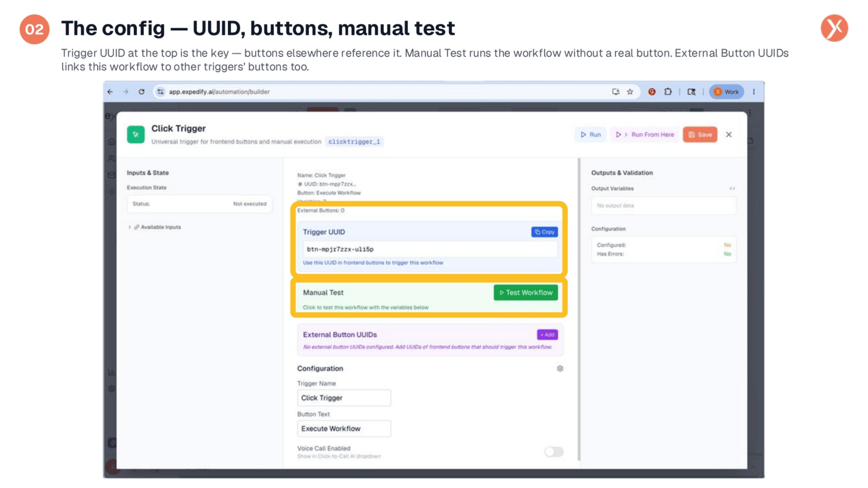Viewport: 868px width, 488px height.
Task: Click the Test Workflow button
Action: pos(526,293)
